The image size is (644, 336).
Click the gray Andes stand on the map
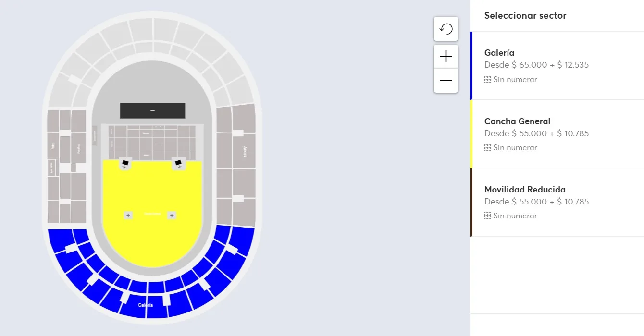(x=245, y=151)
